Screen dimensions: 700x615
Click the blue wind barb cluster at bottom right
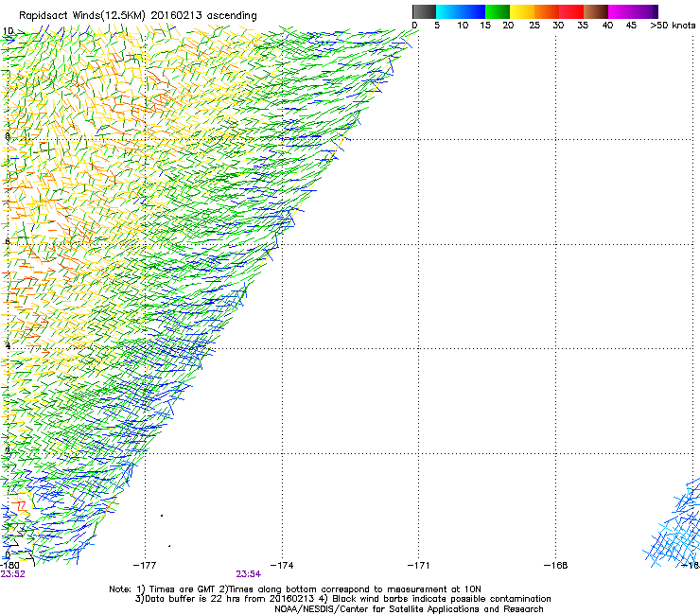[x=674, y=525]
